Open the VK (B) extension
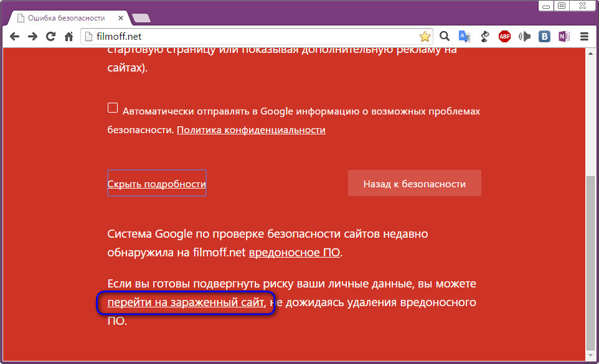The width and height of the screenshot is (599, 364). coord(544,36)
